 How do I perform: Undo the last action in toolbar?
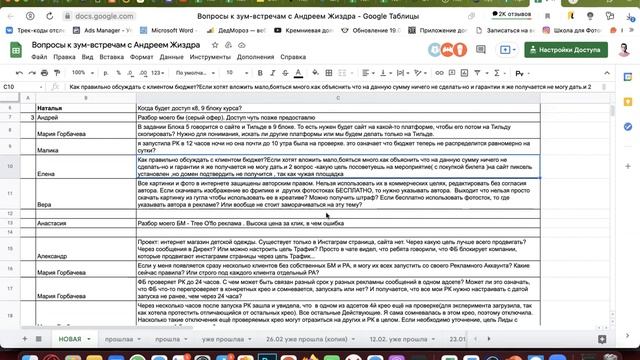coord(19,73)
